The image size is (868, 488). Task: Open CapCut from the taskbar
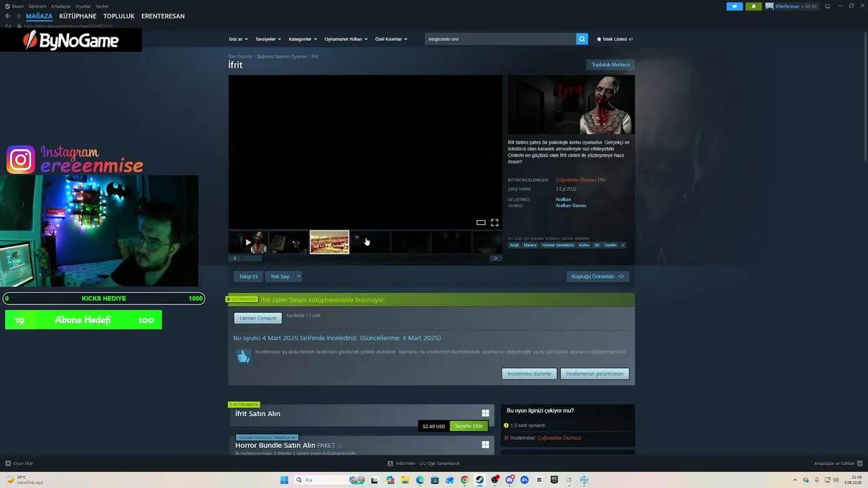coord(539,480)
